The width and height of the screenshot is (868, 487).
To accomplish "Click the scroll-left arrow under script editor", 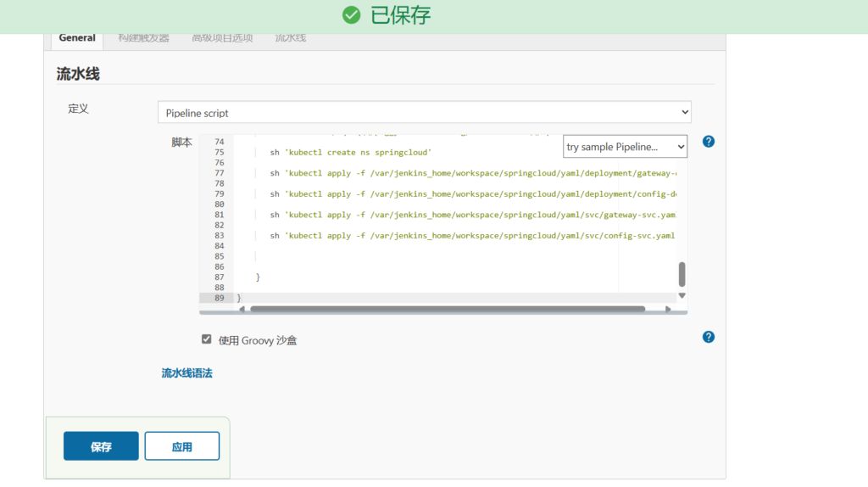I will click(242, 310).
